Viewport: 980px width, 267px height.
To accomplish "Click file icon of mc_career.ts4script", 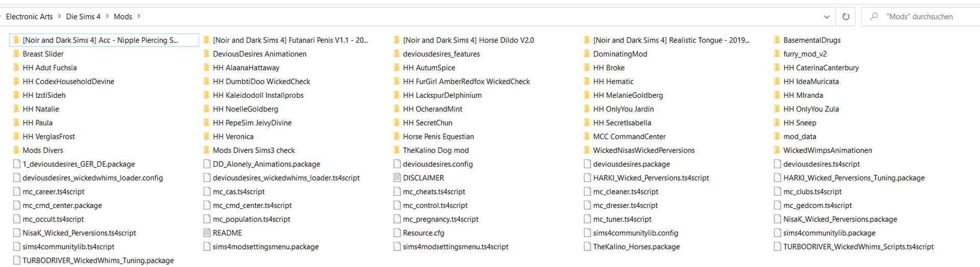I will [x=16, y=192].
